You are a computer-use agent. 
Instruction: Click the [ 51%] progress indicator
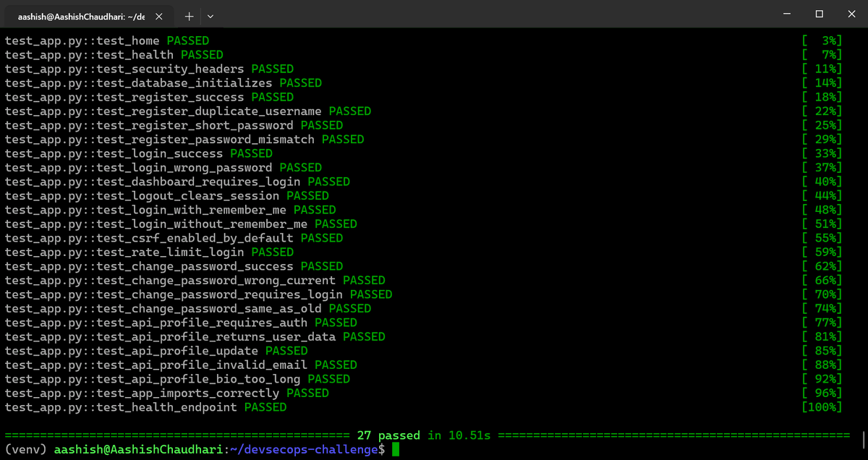pyautogui.click(x=822, y=224)
